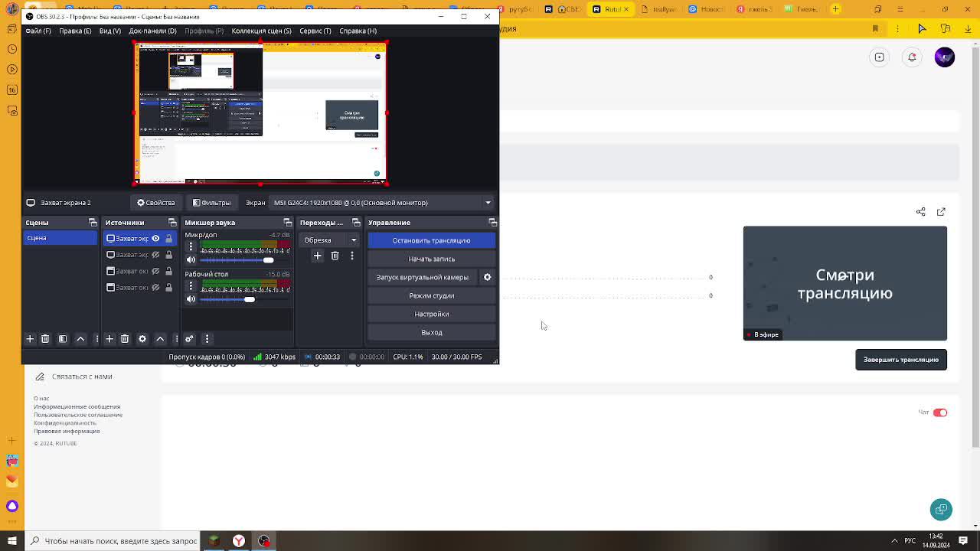Mute Рабочий стол speaker icon

coord(191,299)
